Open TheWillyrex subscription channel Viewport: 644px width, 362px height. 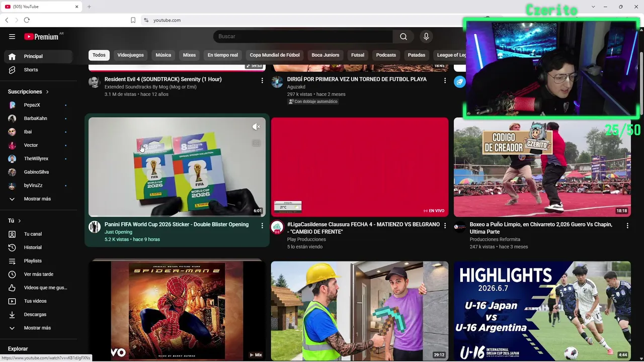[x=38, y=159]
